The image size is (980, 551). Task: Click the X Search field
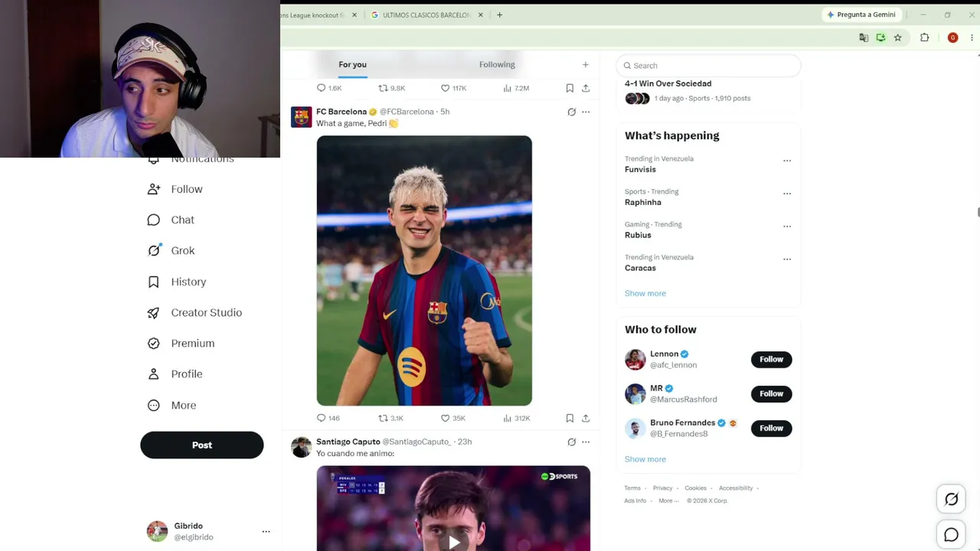point(708,66)
